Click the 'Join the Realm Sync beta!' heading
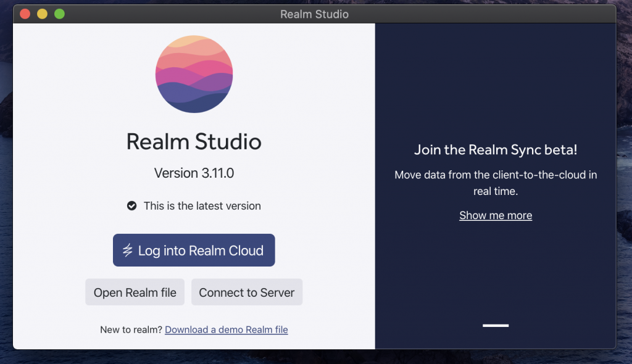 (496, 149)
